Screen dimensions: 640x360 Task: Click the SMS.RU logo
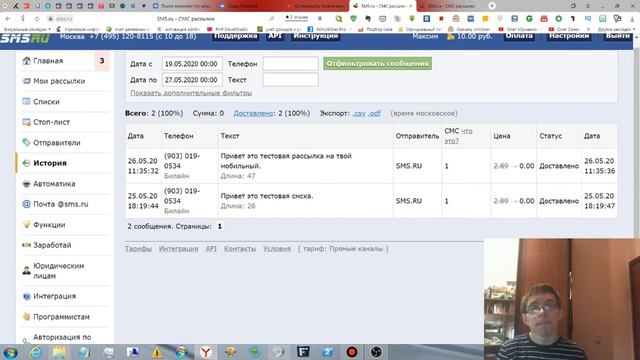[25, 38]
